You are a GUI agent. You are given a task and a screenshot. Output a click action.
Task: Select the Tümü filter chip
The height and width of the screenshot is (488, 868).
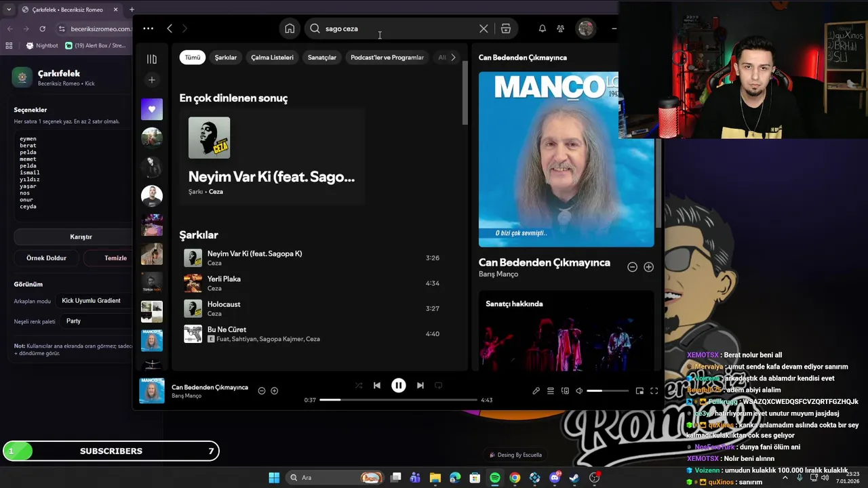point(193,58)
